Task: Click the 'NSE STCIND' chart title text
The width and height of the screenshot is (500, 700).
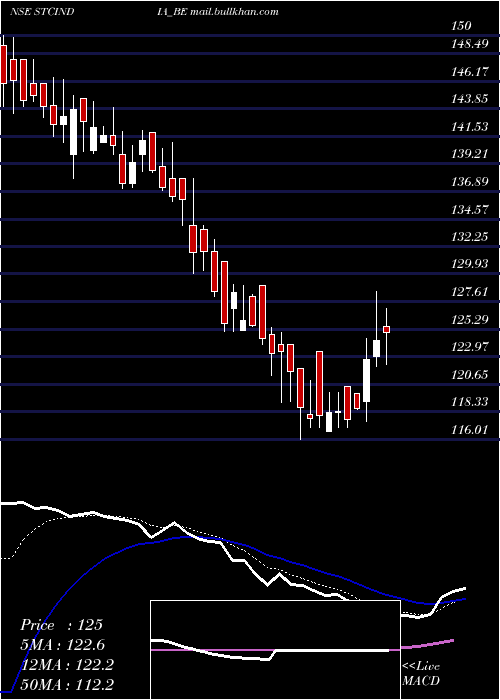Action: pos(42,11)
